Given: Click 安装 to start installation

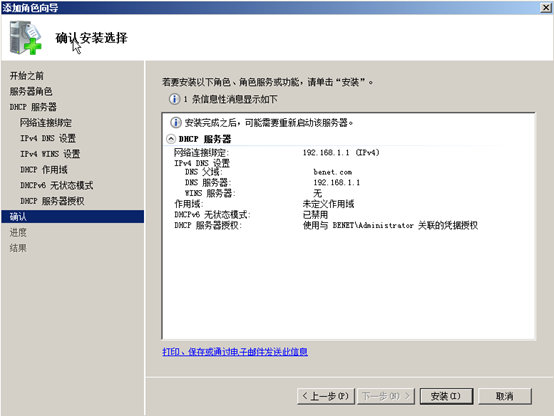Looking at the screenshot, I should point(446,396).
